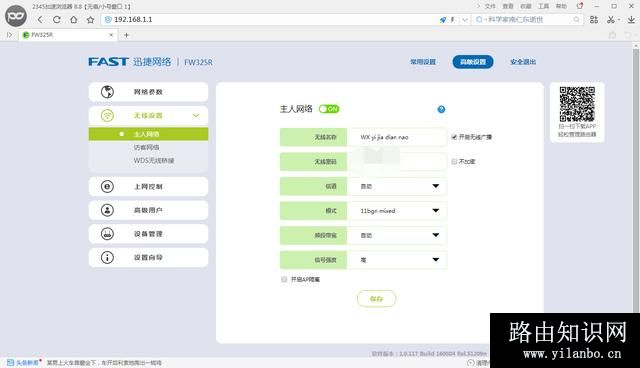Open the 信号强度 dropdown
This screenshot has height=368, width=640.
tap(397, 260)
